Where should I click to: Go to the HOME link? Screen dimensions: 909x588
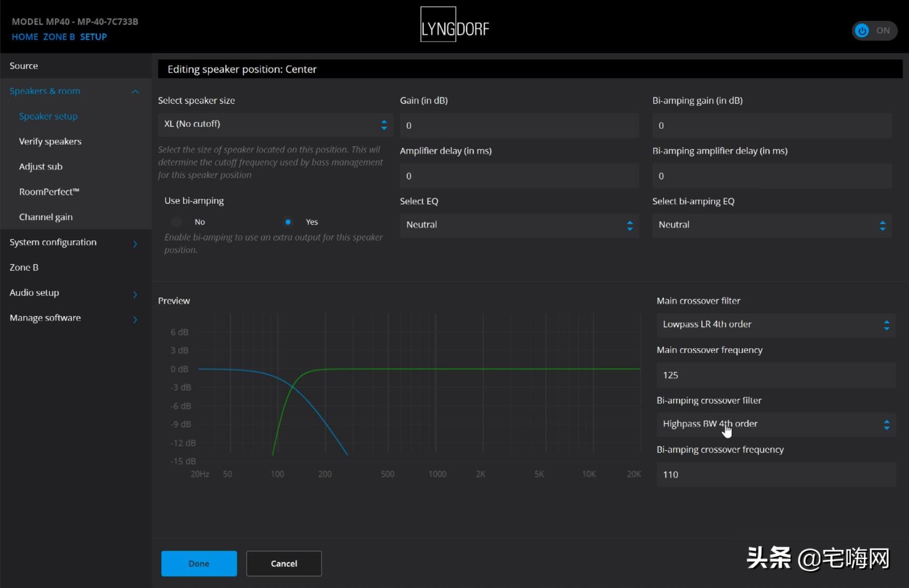25,37
